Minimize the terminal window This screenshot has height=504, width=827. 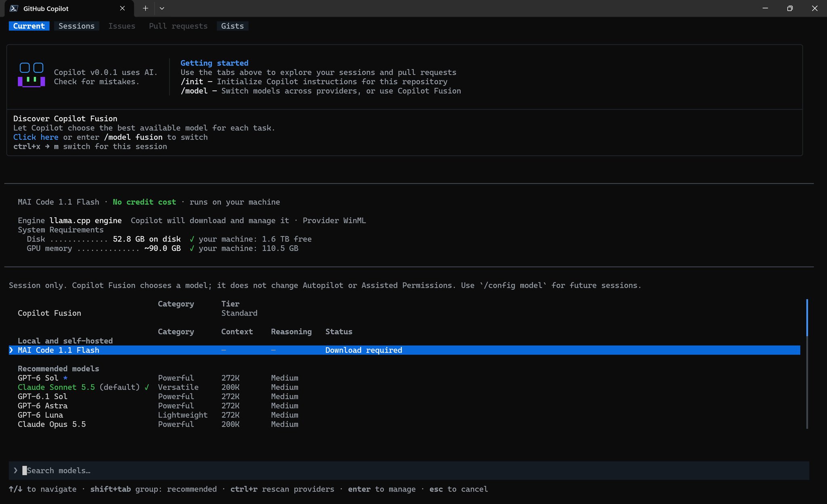pos(765,8)
